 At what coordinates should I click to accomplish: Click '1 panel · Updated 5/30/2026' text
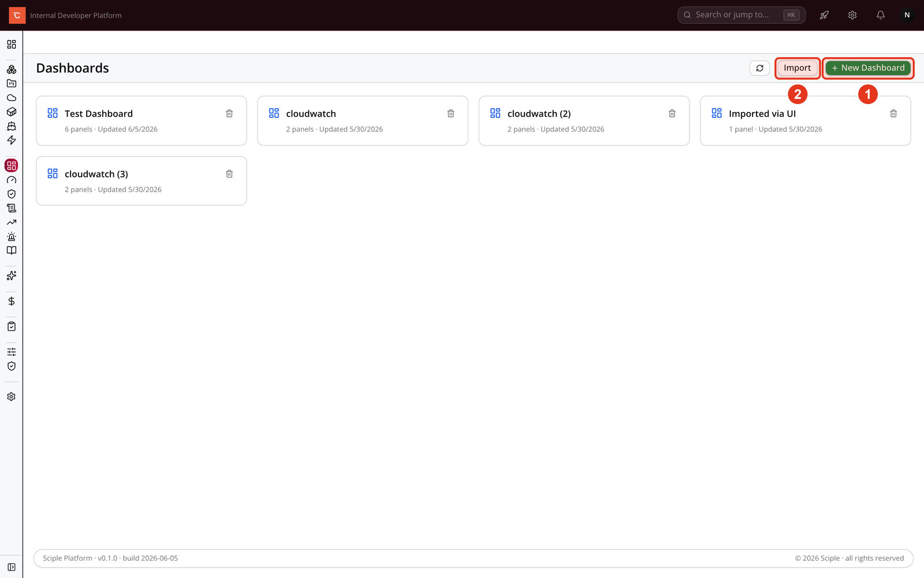coord(776,129)
